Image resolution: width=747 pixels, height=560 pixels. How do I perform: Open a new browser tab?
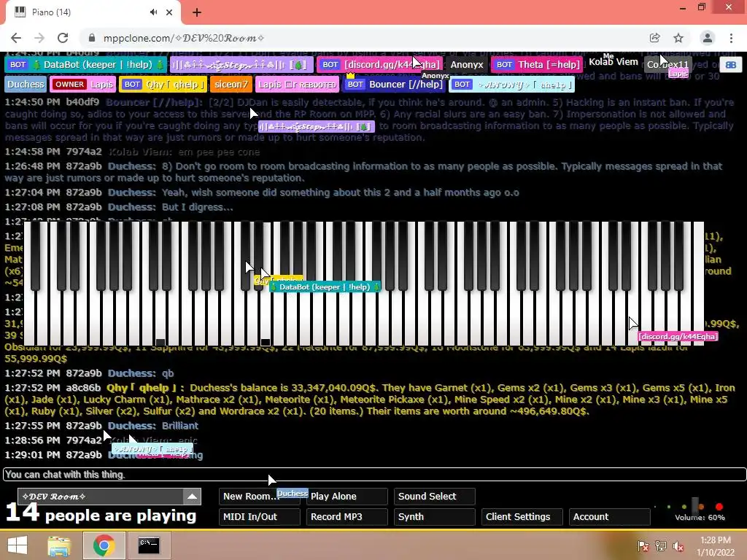[x=197, y=12]
